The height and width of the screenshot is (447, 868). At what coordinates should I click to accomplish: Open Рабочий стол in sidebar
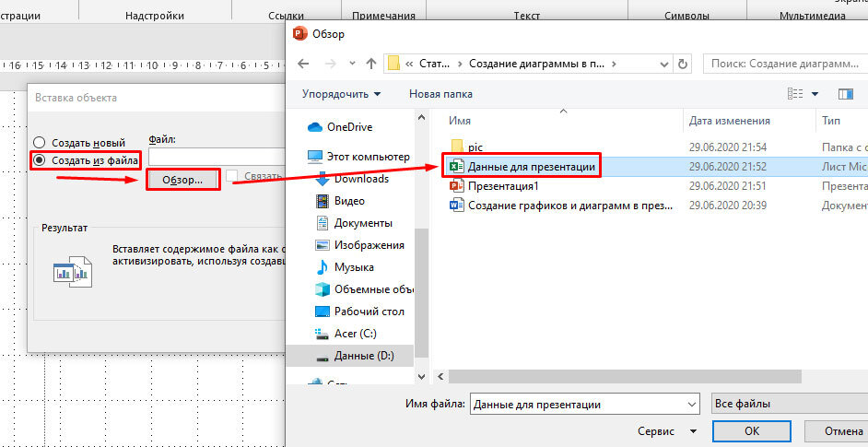point(369,312)
